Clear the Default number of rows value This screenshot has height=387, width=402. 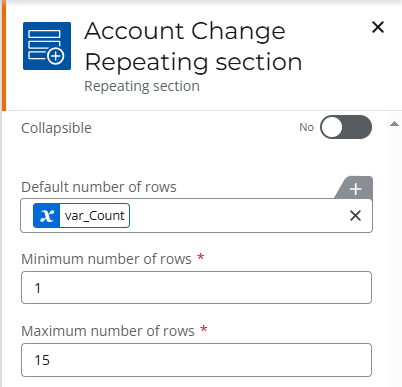coord(355,216)
